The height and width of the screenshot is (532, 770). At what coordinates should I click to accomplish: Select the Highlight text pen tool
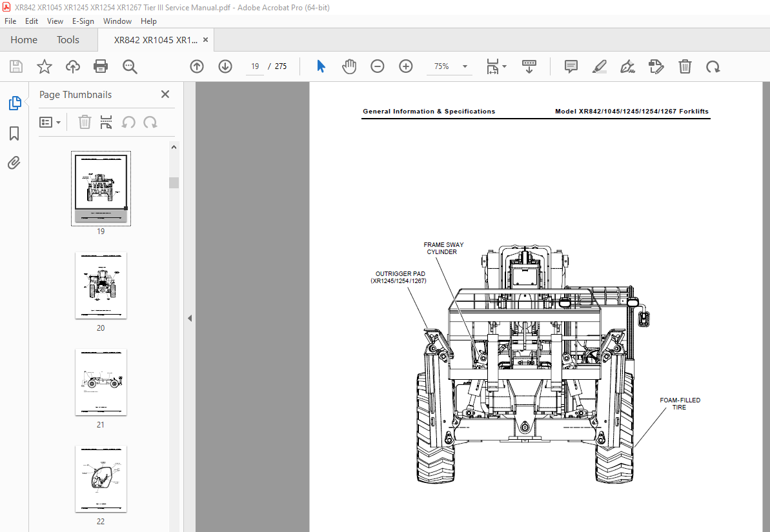click(x=599, y=66)
